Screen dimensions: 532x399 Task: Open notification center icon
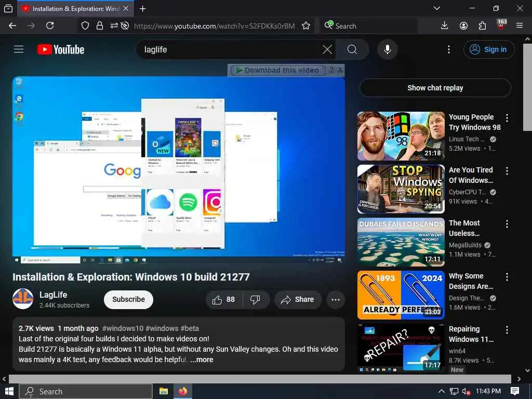[x=515, y=391]
